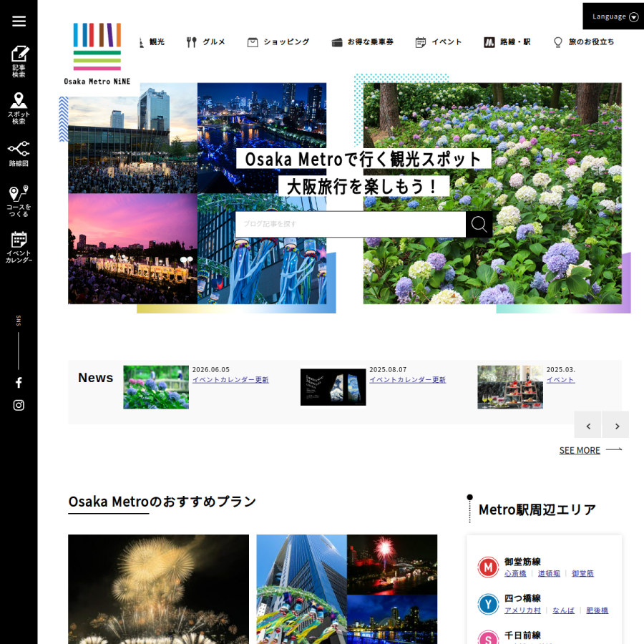The height and width of the screenshot is (644, 644).
Task: Click the calendar icon beside イベント
Action: 421,42
